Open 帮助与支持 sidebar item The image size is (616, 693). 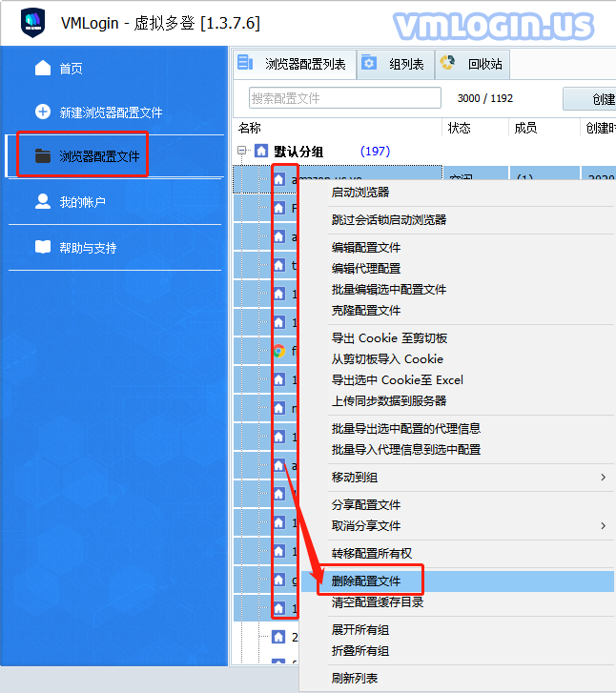[x=88, y=248]
